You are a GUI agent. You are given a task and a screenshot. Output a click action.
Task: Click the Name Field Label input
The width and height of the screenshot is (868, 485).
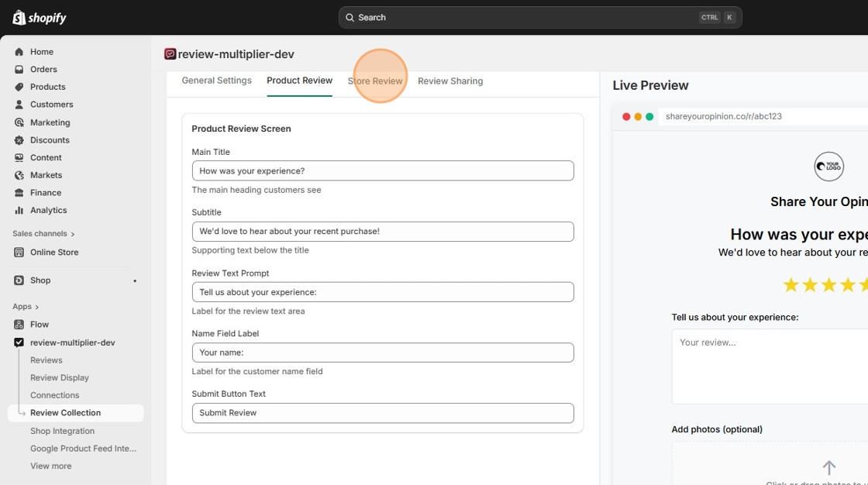pyautogui.click(x=383, y=352)
